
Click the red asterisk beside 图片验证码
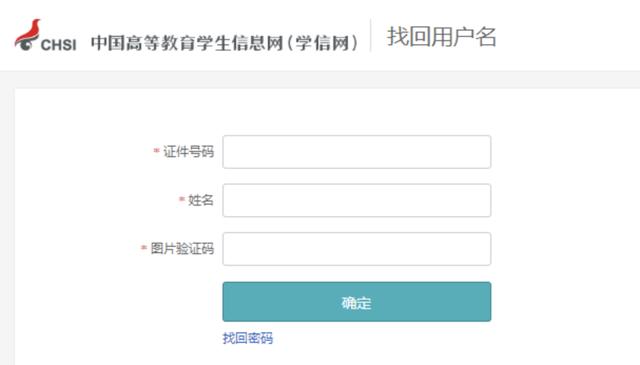click(144, 247)
